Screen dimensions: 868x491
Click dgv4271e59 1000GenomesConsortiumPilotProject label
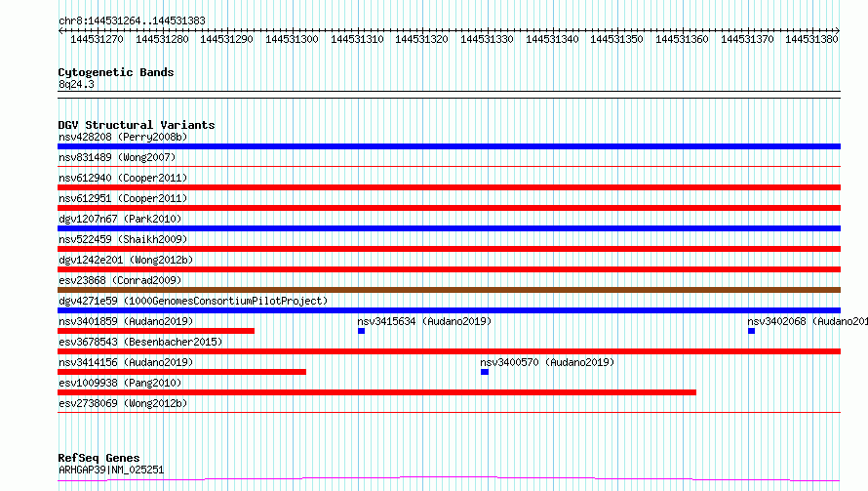[193, 301]
